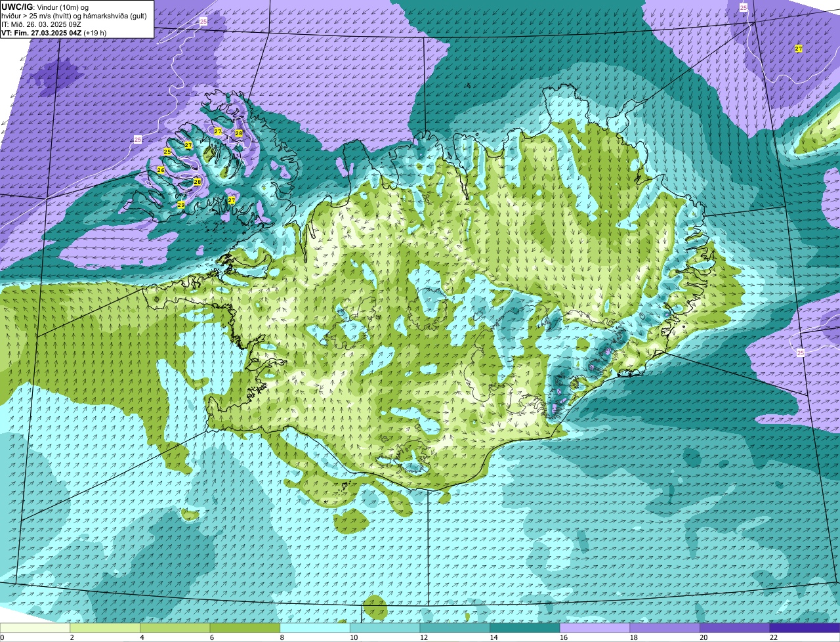The width and height of the screenshot is (840, 642).
Task: Click the 18–20 m/s legend color swatch
Action: 665,628
